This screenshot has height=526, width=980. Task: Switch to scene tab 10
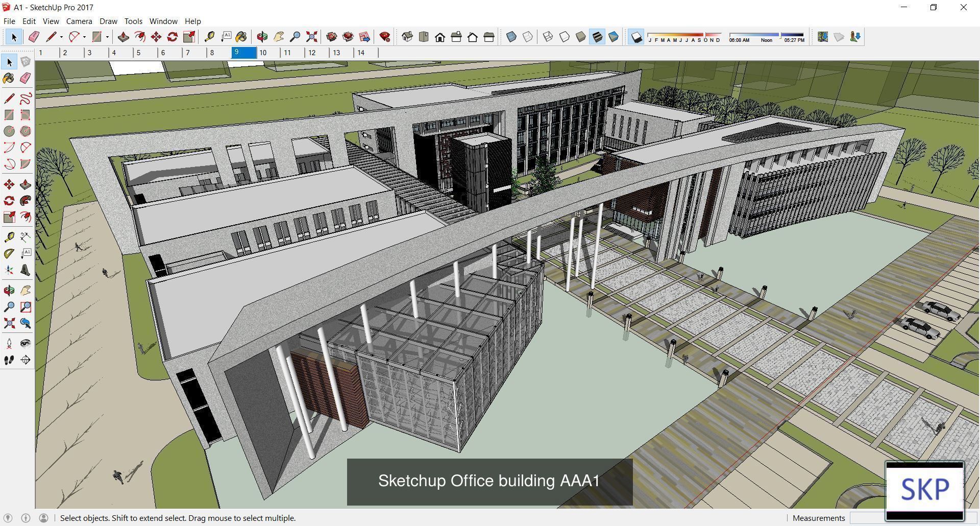pyautogui.click(x=268, y=53)
